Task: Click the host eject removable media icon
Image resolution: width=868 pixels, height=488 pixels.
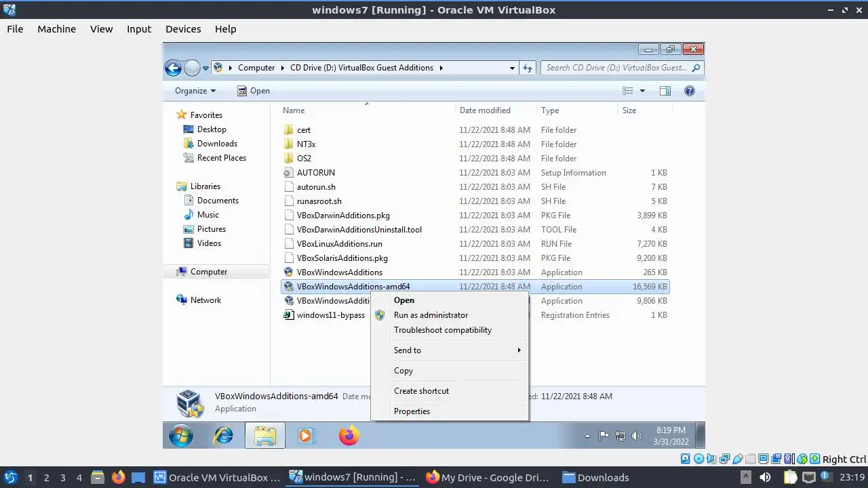Action: tap(746, 477)
